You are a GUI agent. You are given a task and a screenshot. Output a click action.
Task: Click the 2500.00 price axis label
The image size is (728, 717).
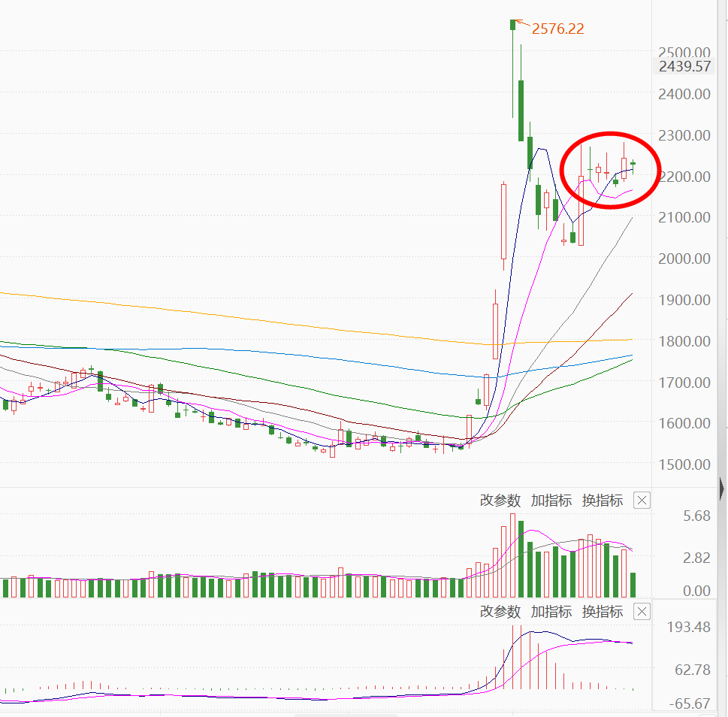point(684,52)
